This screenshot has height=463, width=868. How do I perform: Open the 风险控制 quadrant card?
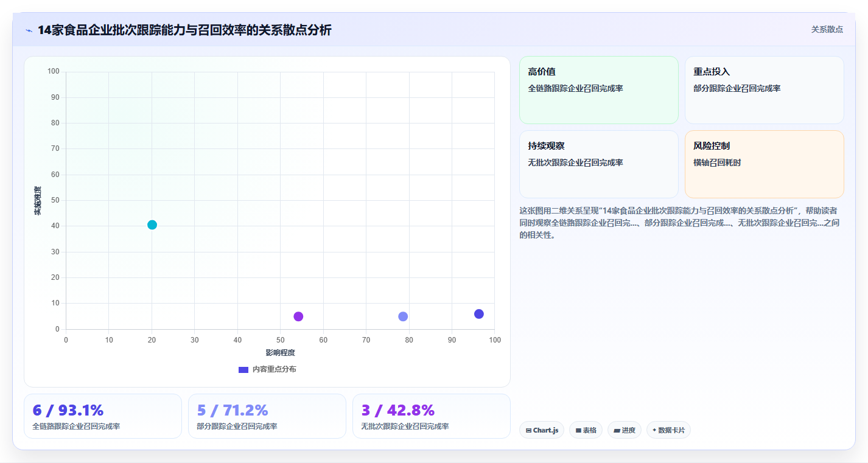tap(764, 164)
